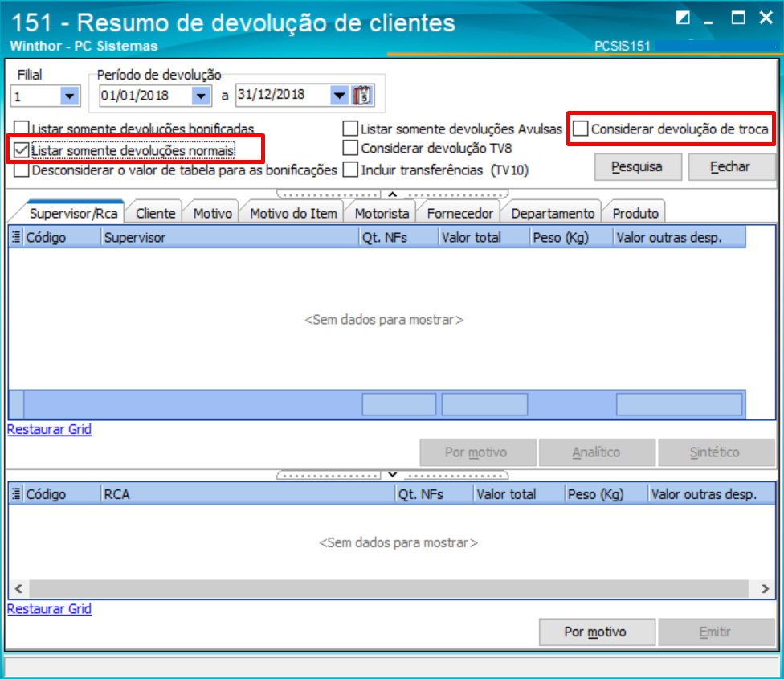784x679 pixels.
Task: Click left arrow of horizontal scrollbar
Action: [18, 588]
